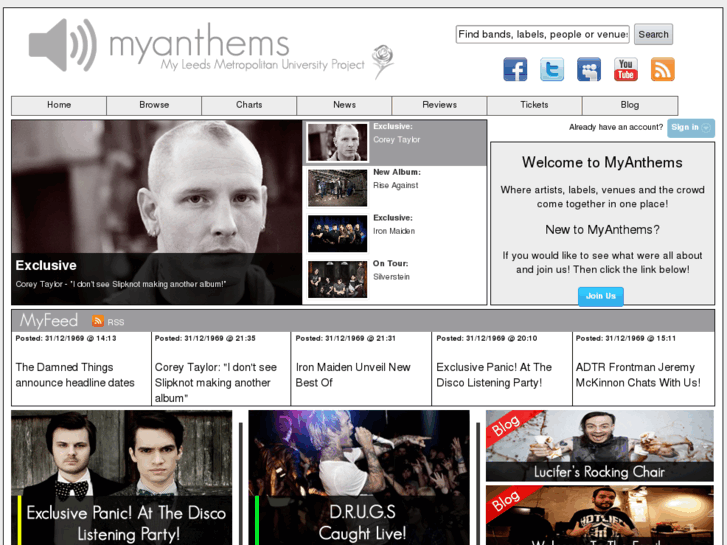Click the myanthems speaker logo

point(63,45)
